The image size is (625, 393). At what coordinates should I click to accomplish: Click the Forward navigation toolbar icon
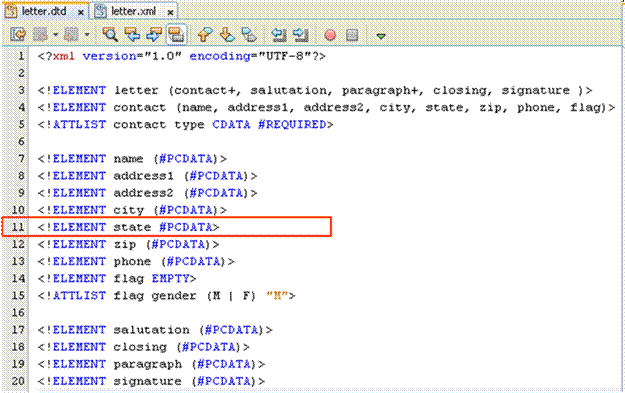[x=71, y=35]
